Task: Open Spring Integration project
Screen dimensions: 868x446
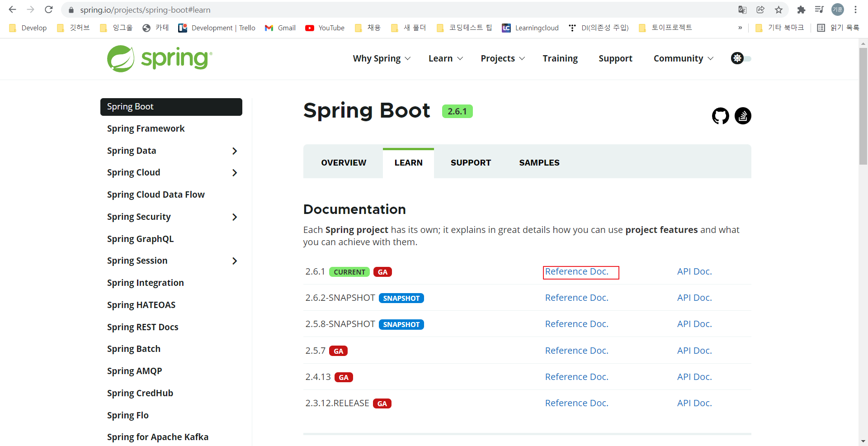Action: pos(145,283)
